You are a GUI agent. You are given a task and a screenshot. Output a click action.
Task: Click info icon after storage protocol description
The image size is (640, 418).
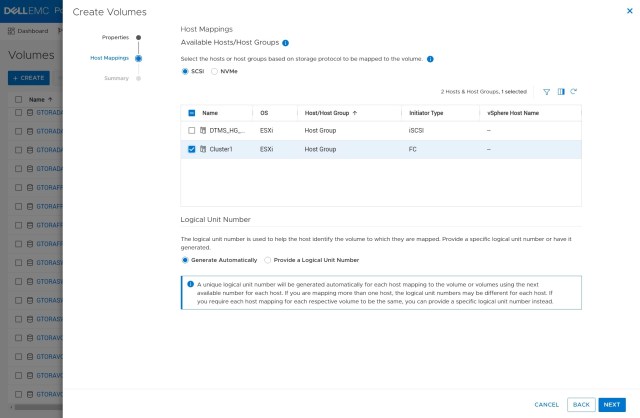[430, 59]
